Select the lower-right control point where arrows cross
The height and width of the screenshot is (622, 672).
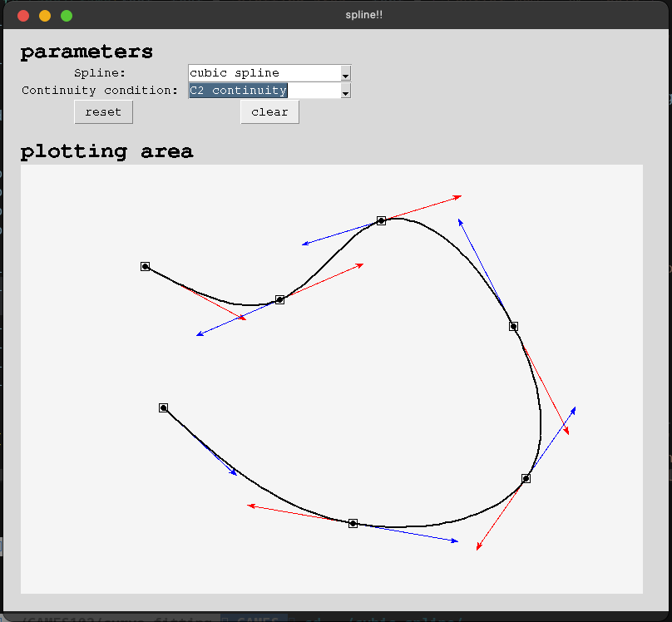coord(526,478)
